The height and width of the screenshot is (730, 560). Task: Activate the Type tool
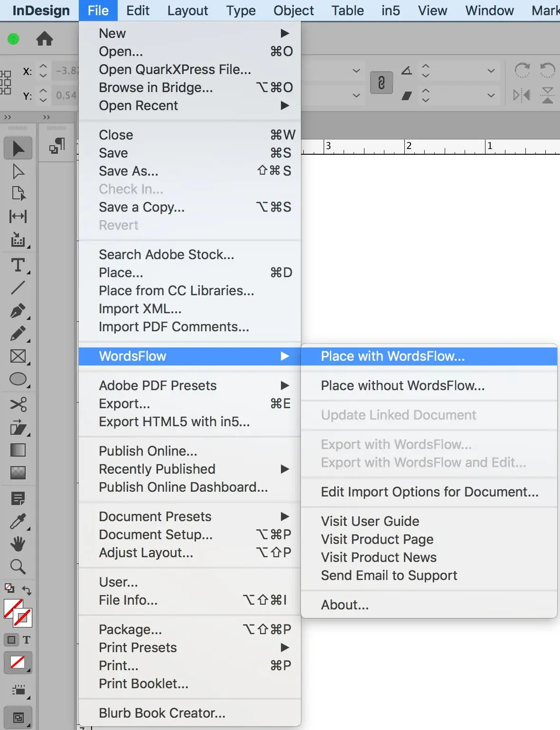tap(18, 265)
